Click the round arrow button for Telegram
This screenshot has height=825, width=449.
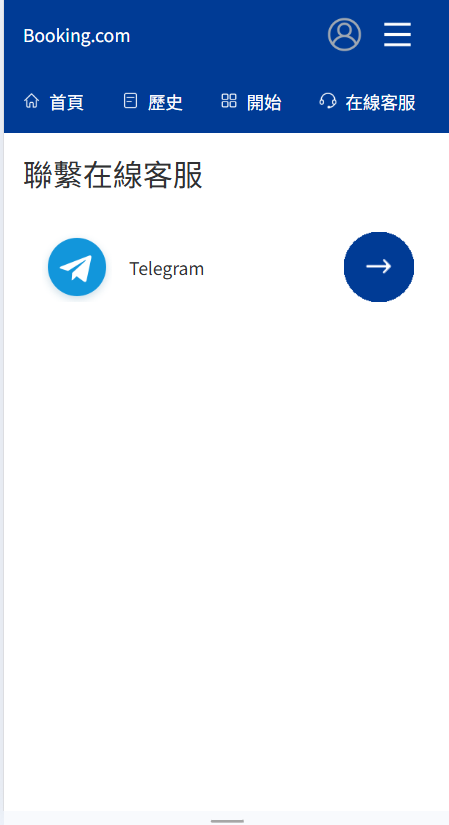[x=379, y=267]
